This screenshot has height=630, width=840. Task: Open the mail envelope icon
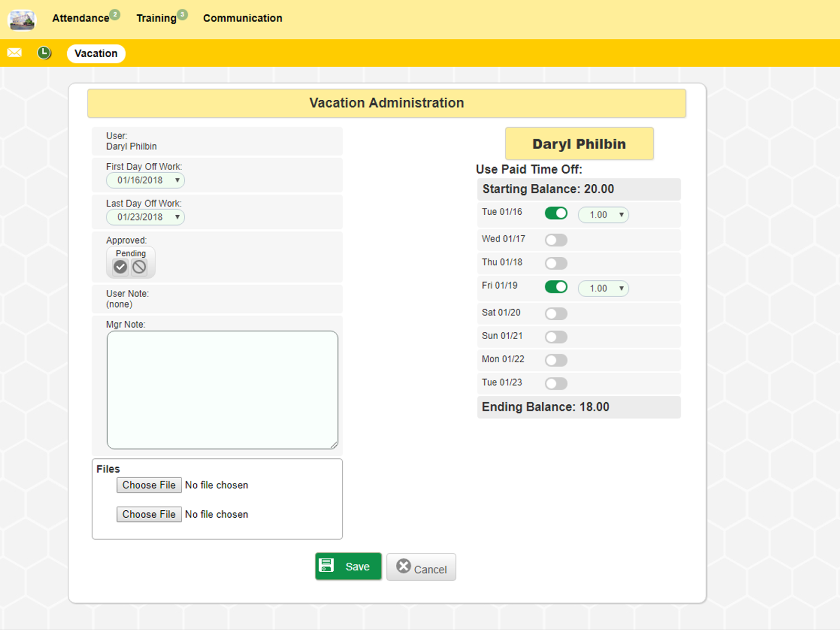14,52
